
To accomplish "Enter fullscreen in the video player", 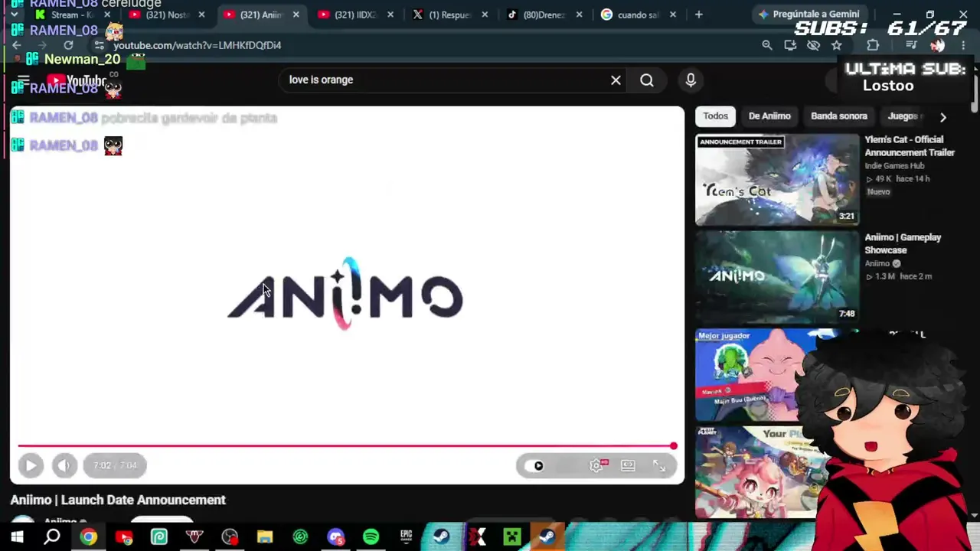I will [658, 465].
